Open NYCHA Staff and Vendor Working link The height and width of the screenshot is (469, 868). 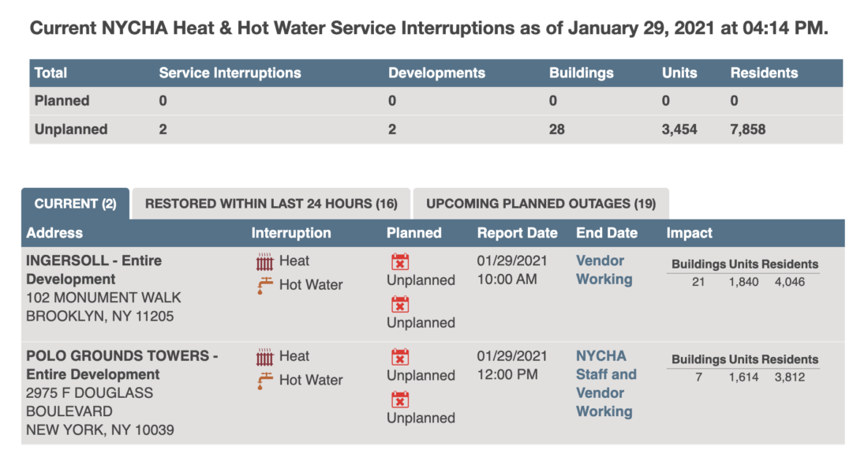(606, 384)
